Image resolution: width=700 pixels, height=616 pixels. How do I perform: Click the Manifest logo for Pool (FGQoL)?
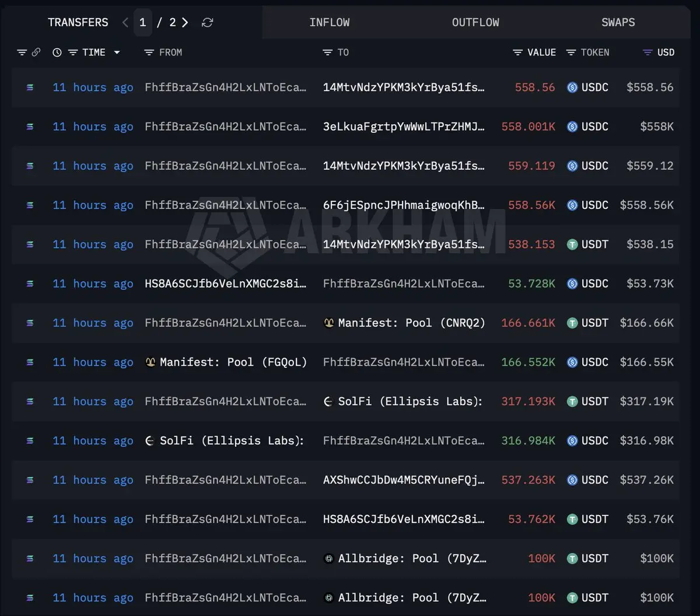[x=150, y=362]
